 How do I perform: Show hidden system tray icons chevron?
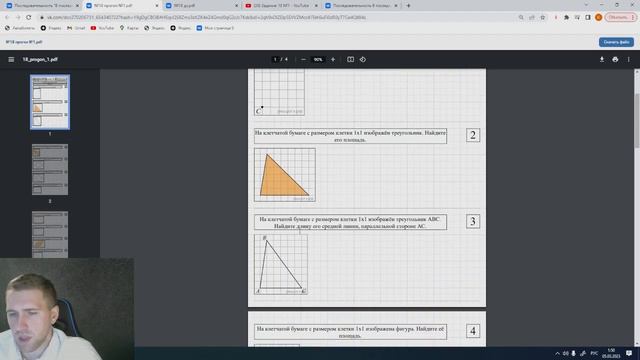point(557,353)
